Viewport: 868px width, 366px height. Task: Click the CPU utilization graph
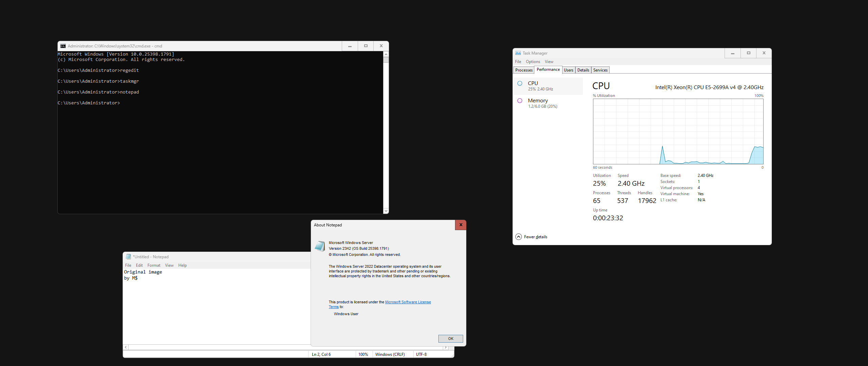[x=678, y=131]
